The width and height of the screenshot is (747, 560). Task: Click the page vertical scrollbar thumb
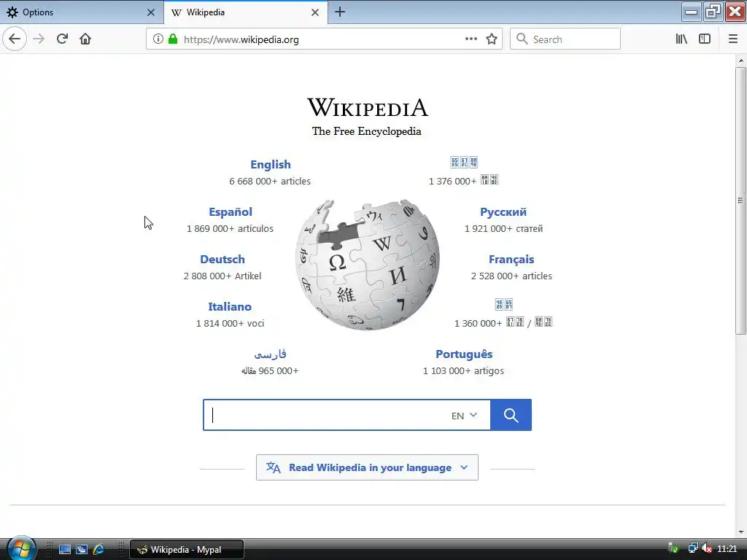(740, 201)
